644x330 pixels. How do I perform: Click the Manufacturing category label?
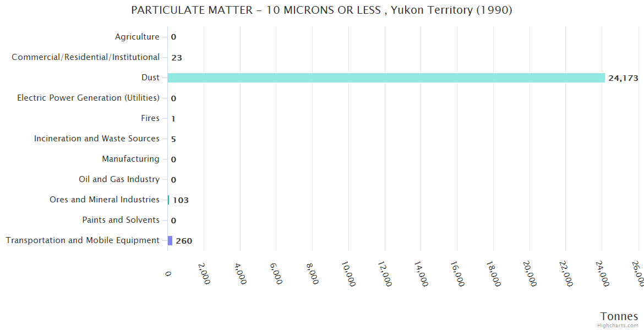tap(130, 159)
